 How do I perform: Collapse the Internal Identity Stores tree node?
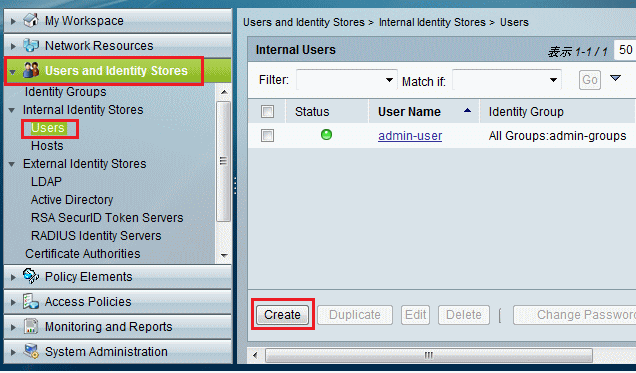pos(12,110)
